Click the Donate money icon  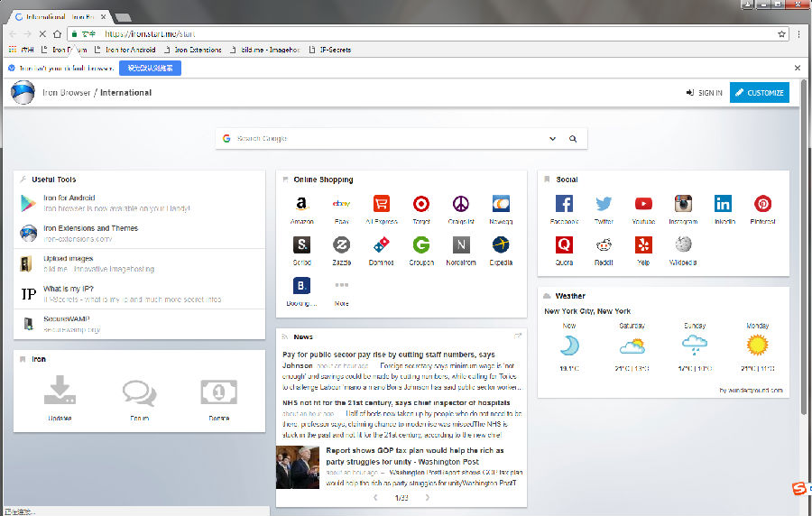tap(218, 392)
